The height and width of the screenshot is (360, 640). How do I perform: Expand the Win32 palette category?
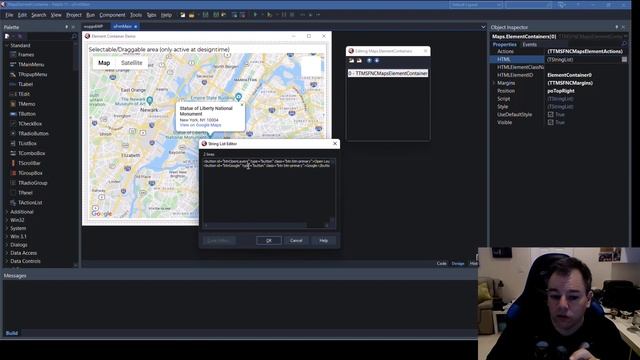coord(7,220)
